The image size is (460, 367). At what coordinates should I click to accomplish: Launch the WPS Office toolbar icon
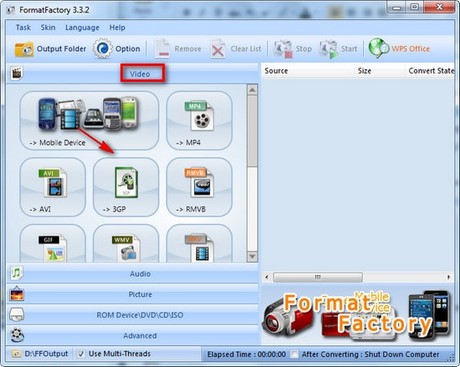(379, 48)
